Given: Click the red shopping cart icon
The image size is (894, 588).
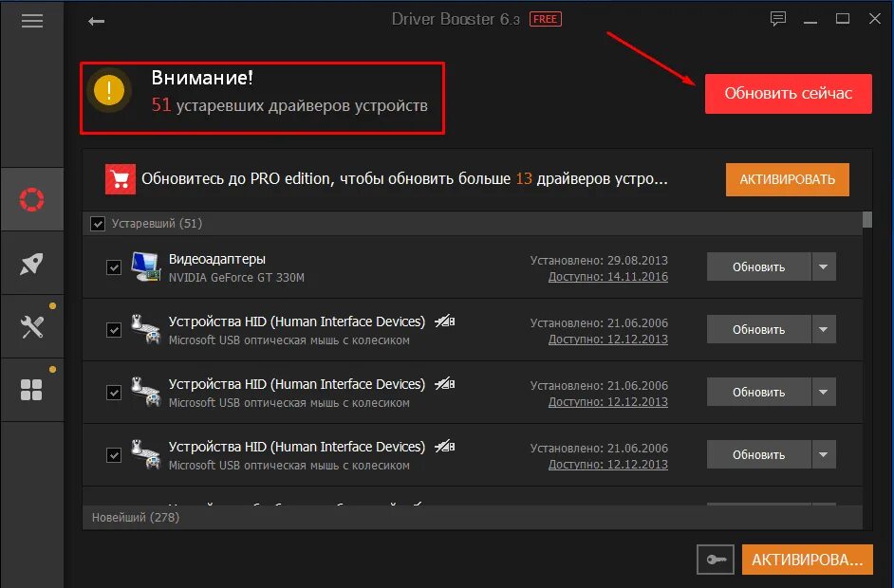Looking at the screenshot, I should pyautogui.click(x=121, y=179).
